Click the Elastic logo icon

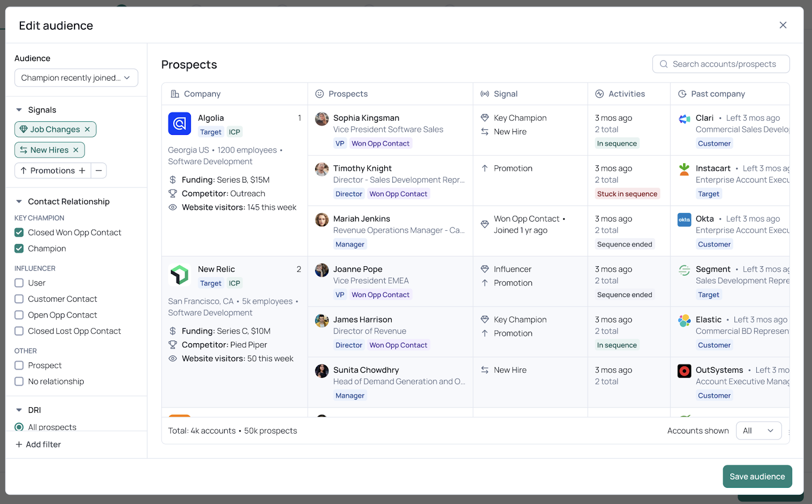pos(685,320)
